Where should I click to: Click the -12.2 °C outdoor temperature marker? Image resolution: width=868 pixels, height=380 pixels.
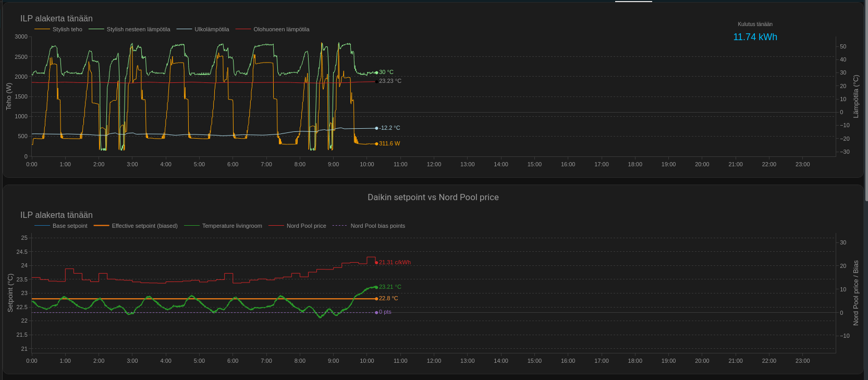(376, 128)
